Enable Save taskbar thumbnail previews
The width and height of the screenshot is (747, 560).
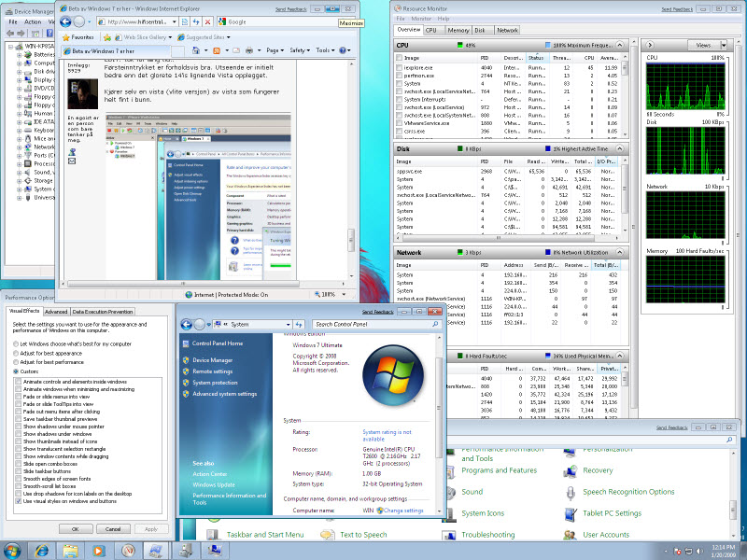coord(19,419)
